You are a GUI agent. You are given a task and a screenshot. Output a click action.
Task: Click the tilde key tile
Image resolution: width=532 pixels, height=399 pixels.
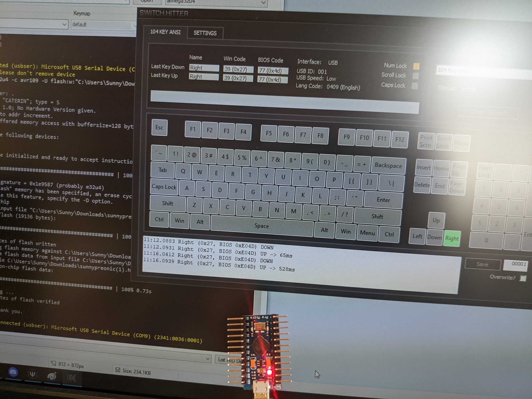tap(159, 153)
